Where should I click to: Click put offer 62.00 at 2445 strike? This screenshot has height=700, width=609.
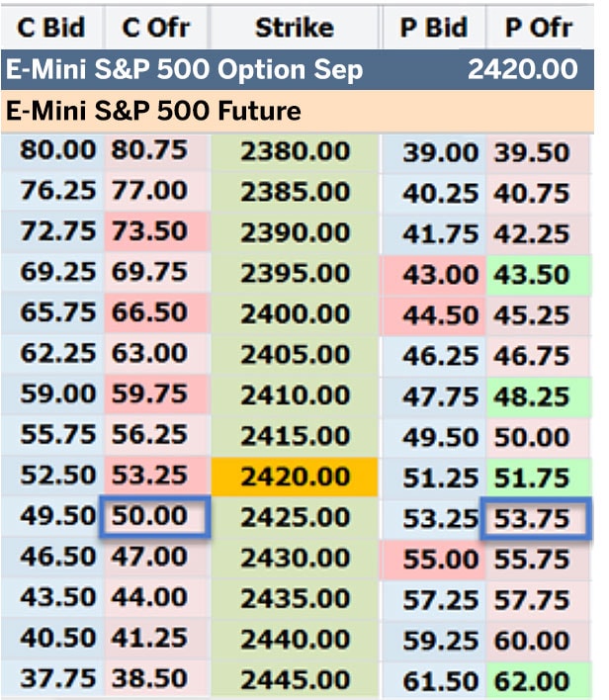(537, 681)
